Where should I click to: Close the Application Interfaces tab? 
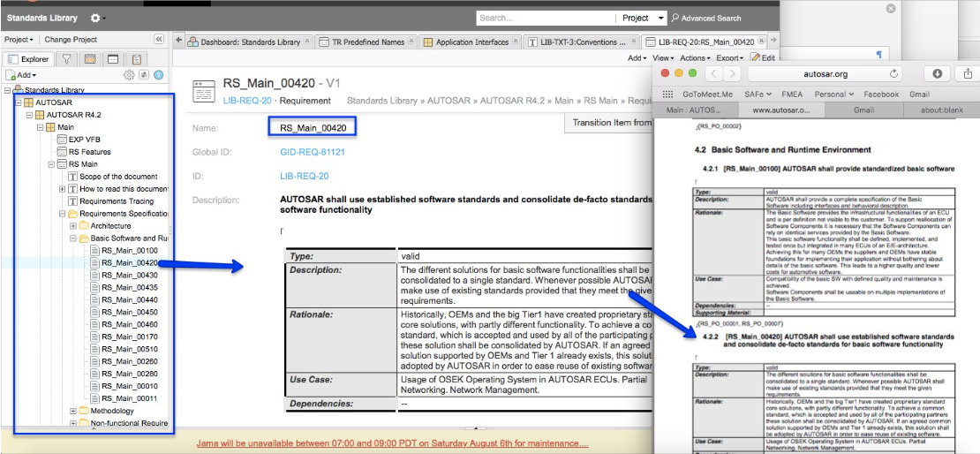coord(515,42)
